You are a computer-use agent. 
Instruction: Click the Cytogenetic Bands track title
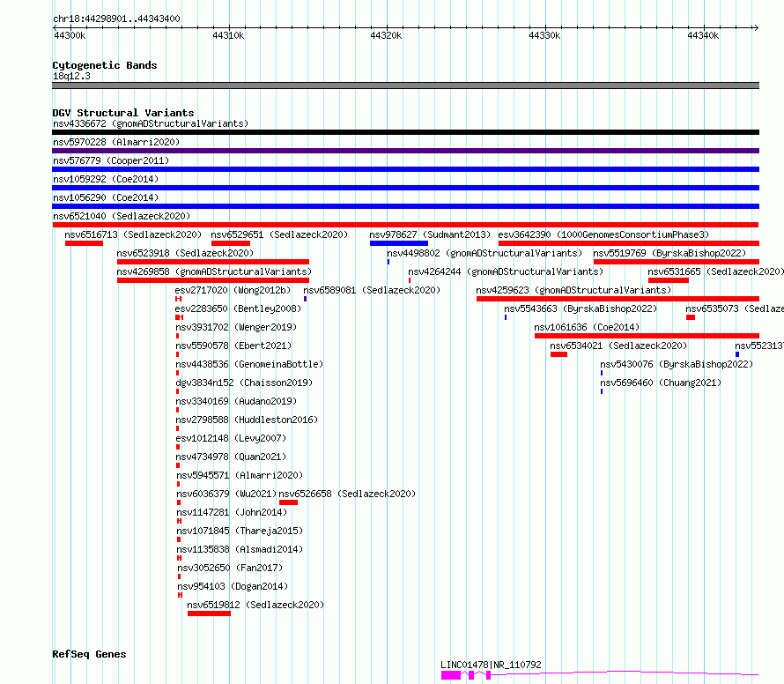[x=105, y=65]
